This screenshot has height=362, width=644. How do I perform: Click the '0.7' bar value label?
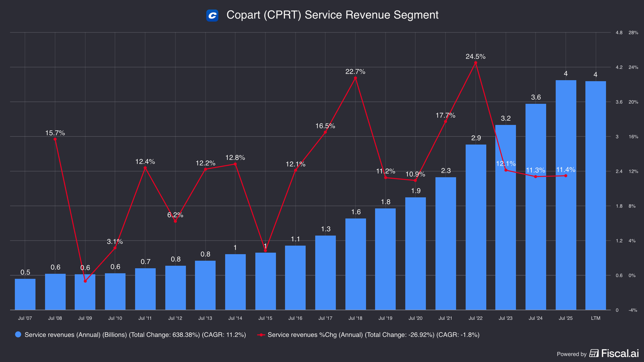pos(146,262)
